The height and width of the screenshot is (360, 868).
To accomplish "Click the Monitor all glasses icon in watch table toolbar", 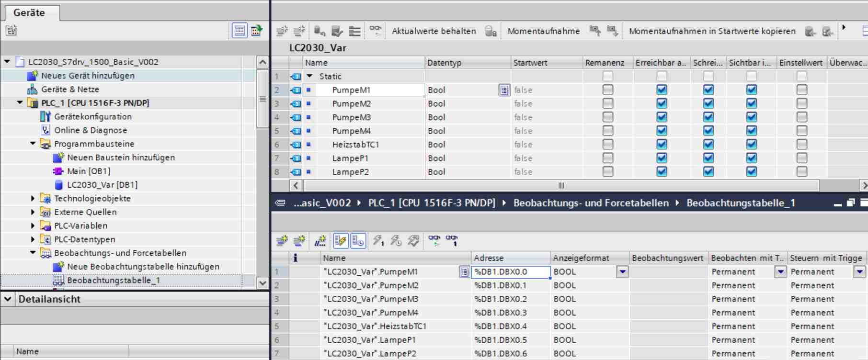I will coord(434,240).
